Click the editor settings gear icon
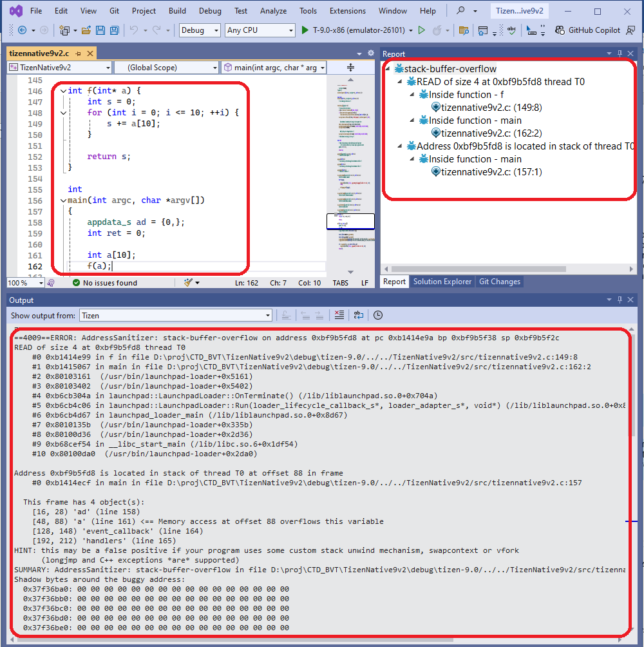The image size is (644, 647). coord(371,53)
